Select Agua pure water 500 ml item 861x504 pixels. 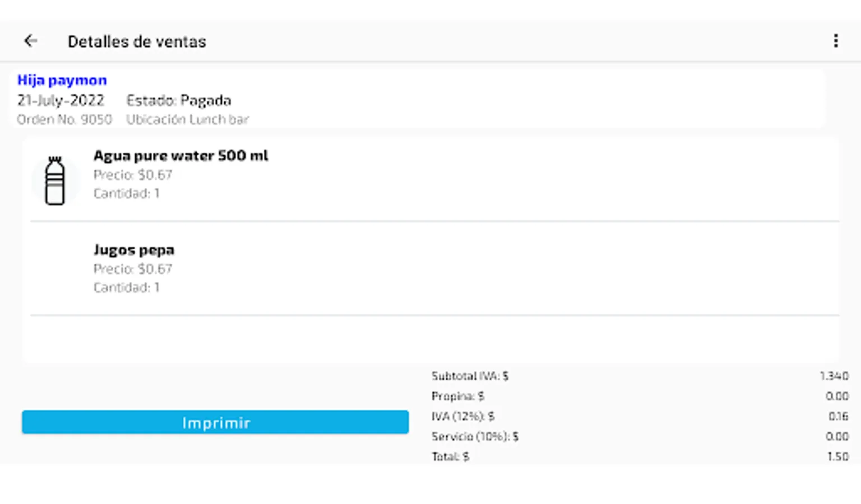[x=180, y=156]
